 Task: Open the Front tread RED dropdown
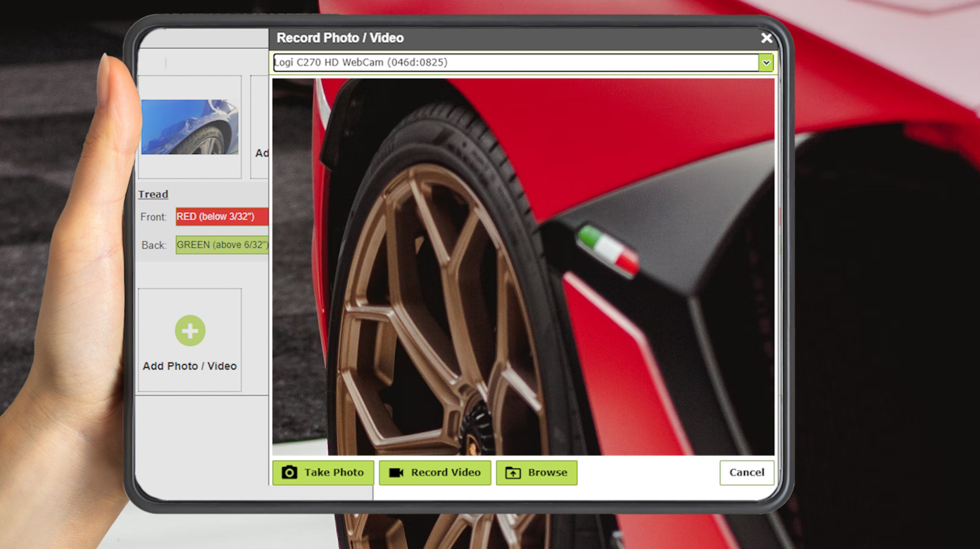pyautogui.click(x=222, y=217)
